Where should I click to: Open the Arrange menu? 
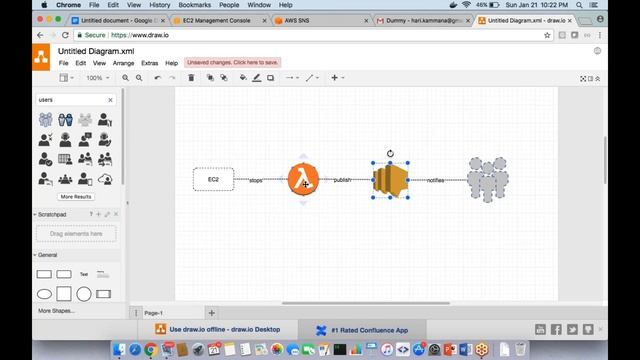point(123,63)
